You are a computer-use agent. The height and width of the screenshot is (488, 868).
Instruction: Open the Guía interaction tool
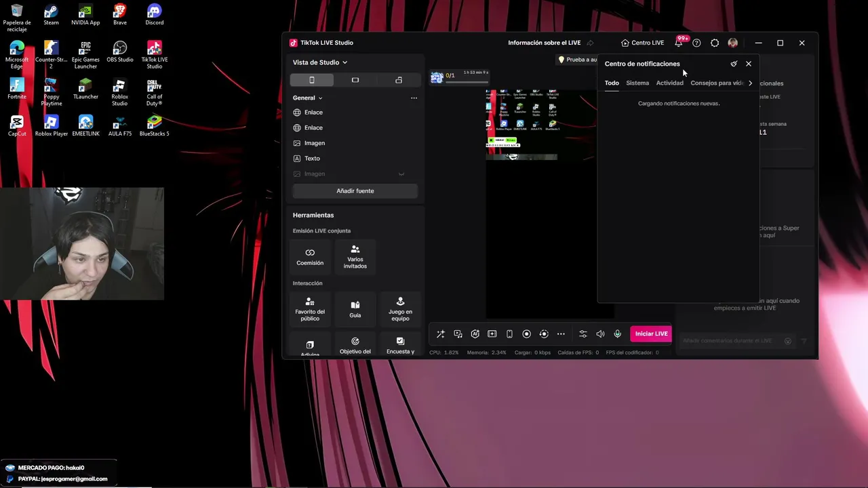355,309
